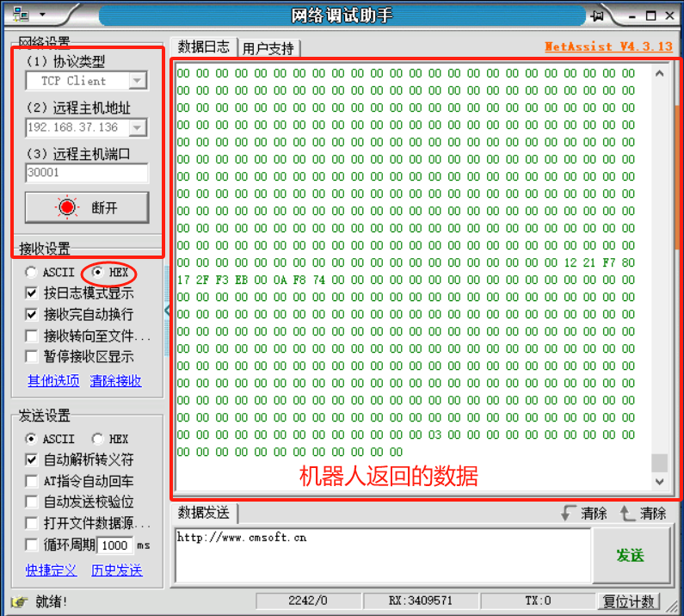
Task: Enable 暂停接收区显示 checkbox
Action: click(32, 356)
